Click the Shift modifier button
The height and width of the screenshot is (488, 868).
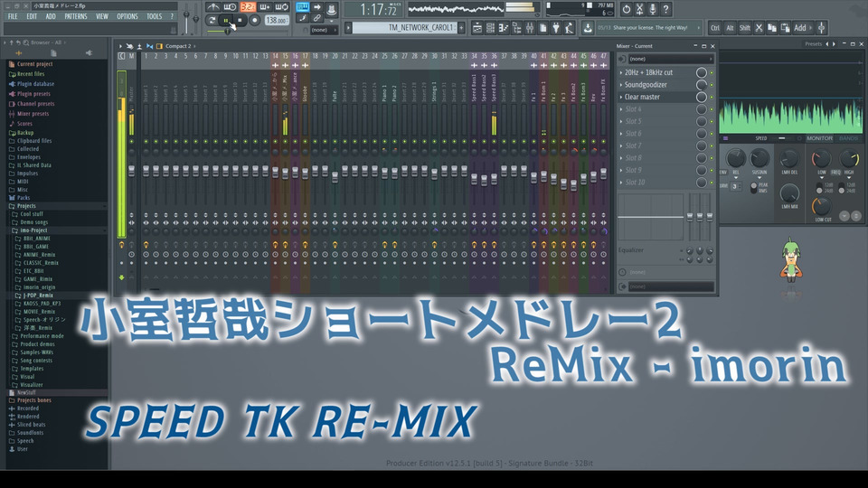point(745,28)
